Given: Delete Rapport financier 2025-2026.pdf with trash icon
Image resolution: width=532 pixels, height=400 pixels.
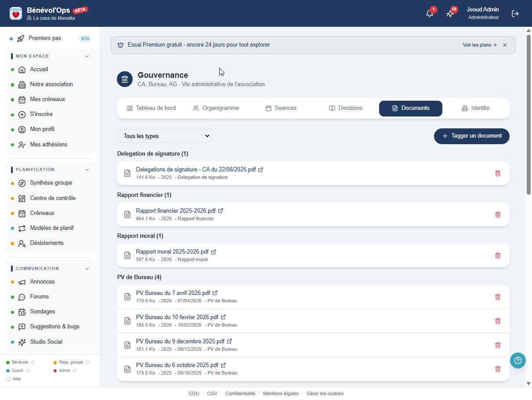Looking at the screenshot, I should [x=498, y=215].
